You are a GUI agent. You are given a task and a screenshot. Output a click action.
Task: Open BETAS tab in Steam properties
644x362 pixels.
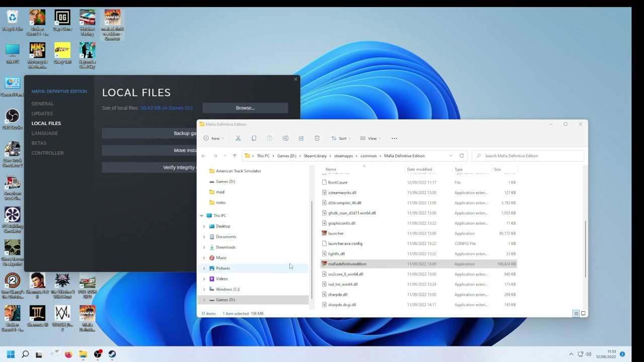[x=39, y=143]
